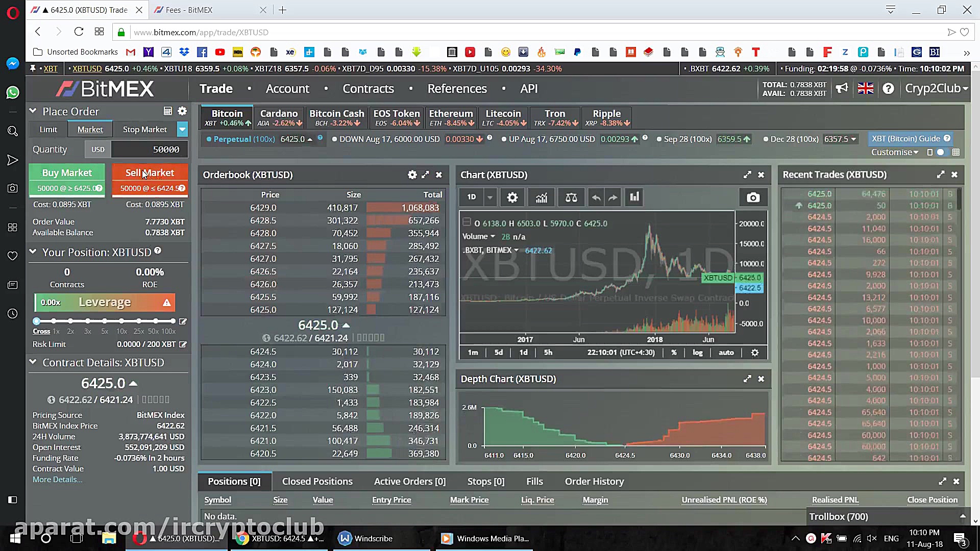Select Perpetual (100x) contract radio
Screen dimensions: 980x551
pyautogui.click(x=209, y=139)
